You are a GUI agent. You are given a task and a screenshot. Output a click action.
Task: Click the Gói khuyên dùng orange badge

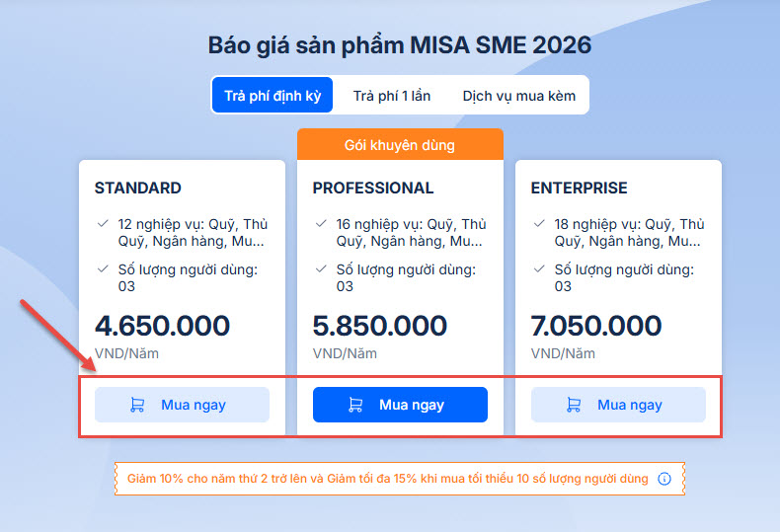(400, 145)
